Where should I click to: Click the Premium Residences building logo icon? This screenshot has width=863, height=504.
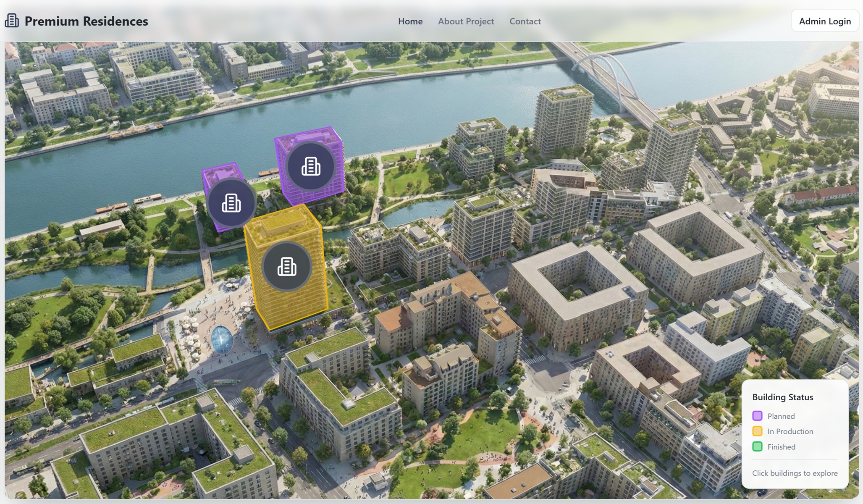click(11, 20)
